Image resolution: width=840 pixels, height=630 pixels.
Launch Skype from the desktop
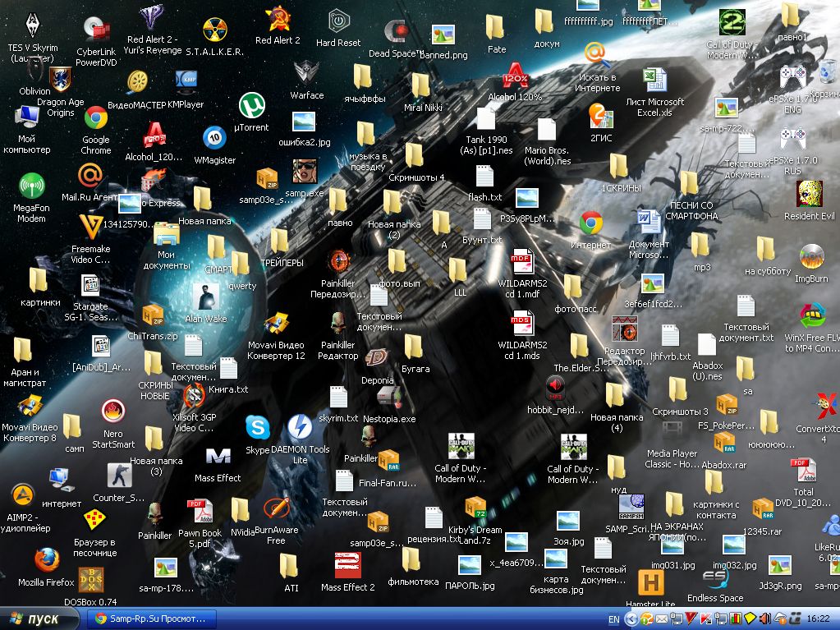[258, 427]
